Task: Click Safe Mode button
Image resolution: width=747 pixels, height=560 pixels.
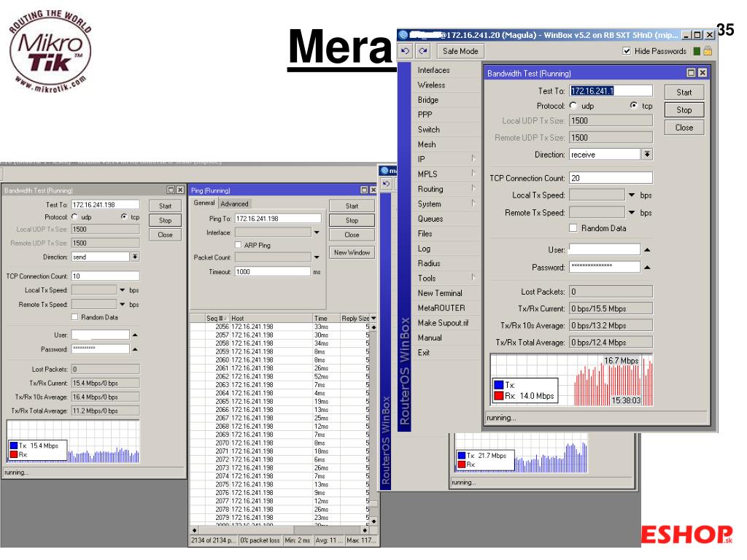Action: (x=460, y=51)
